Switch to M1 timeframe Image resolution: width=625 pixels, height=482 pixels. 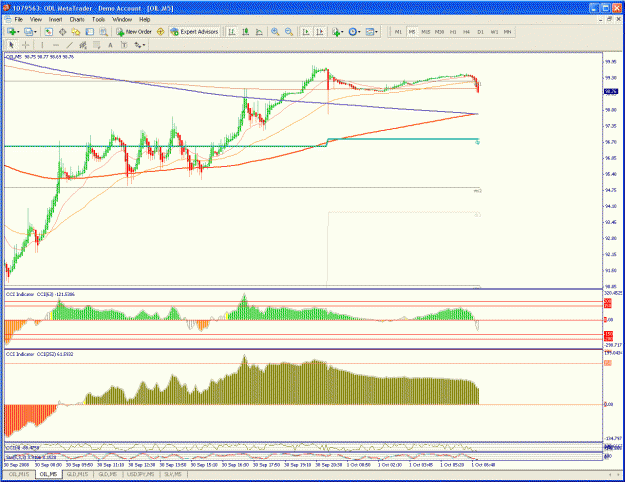coord(398,32)
